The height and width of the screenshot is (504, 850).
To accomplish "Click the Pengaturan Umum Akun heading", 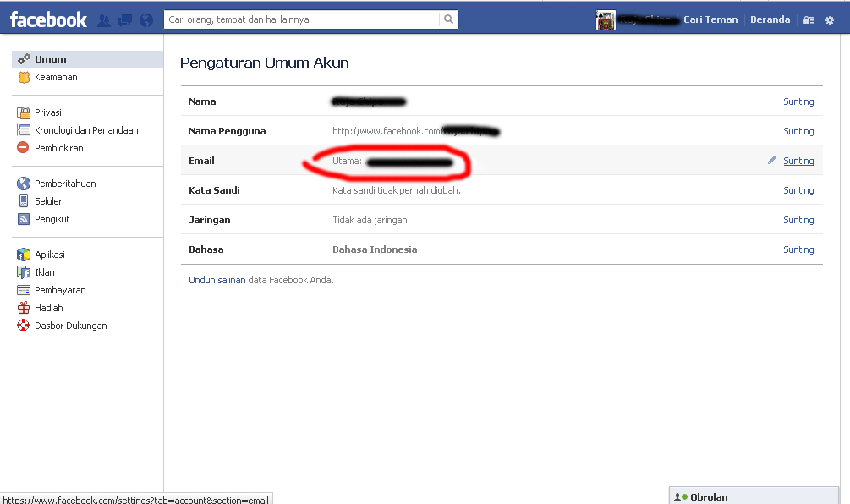I will pyautogui.click(x=265, y=63).
